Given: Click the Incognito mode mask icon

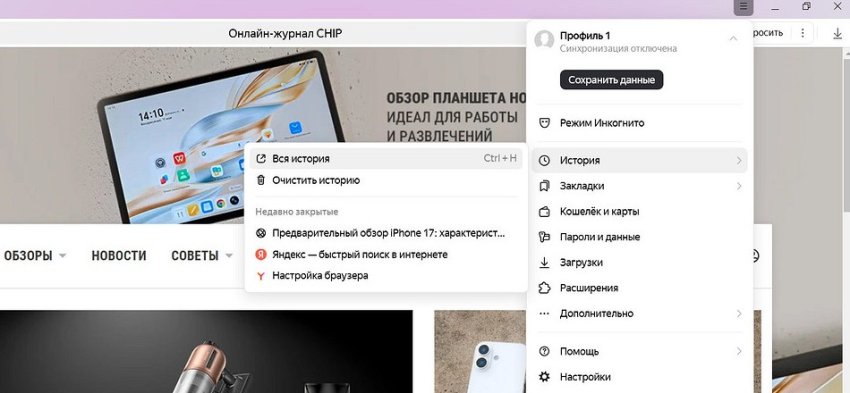Looking at the screenshot, I should [x=544, y=123].
